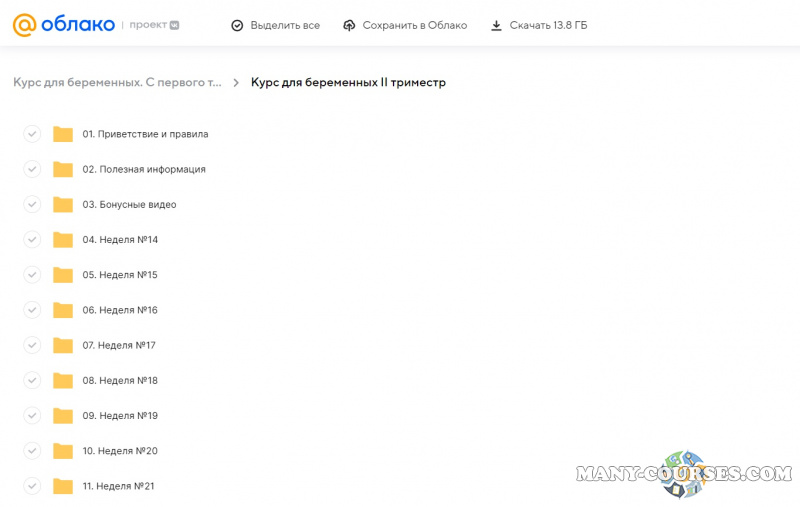Click the save-to-cloud upload icon

coord(349,25)
